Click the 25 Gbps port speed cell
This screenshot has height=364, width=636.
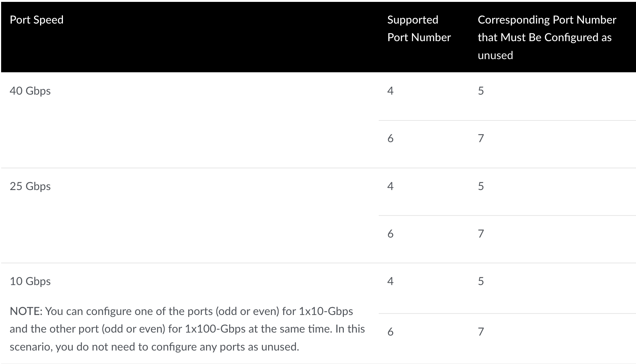[x=30, y=186]
